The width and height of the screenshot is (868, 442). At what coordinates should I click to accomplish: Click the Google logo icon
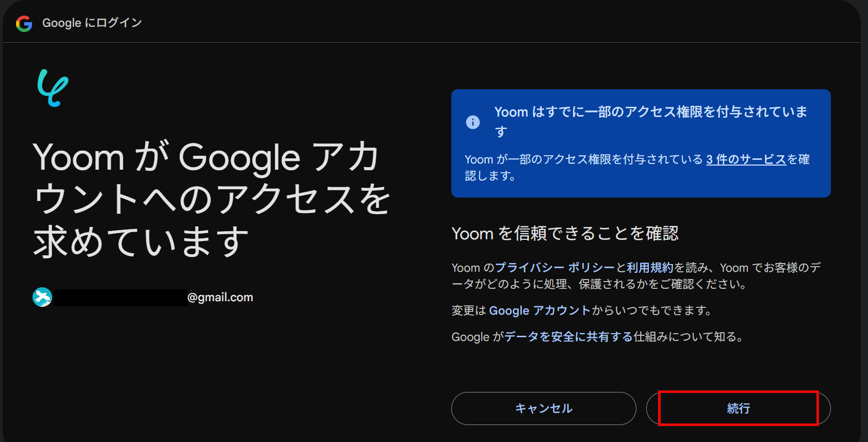[x=24, y=23]
